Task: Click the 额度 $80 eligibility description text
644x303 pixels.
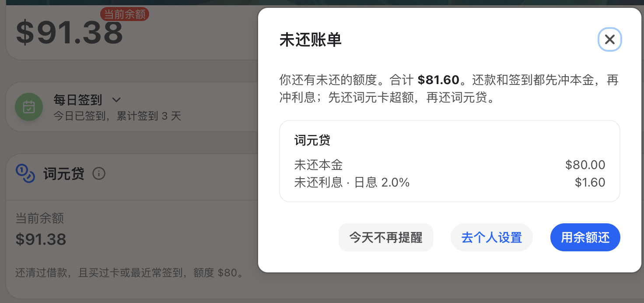Action: [129, 273]
